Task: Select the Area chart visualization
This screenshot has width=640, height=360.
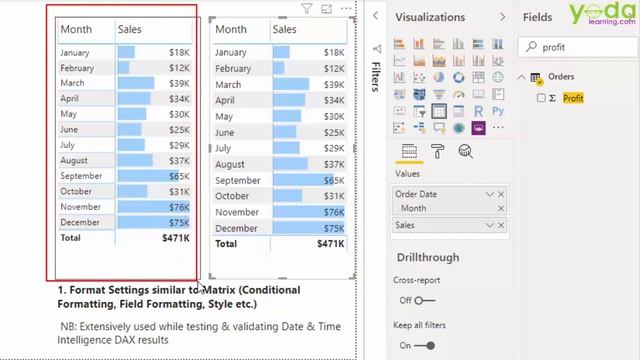Action: click(x=419, y=61)
